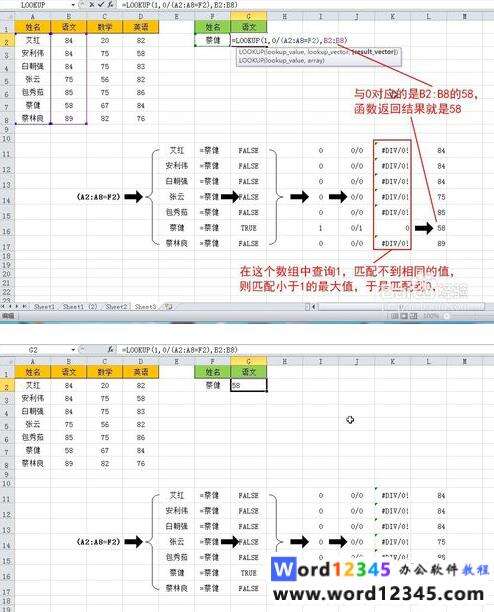This screenshot has height=612, width=494.
Task: Click the green '语文' header cell in the lower window
Action: click(249, 372)
